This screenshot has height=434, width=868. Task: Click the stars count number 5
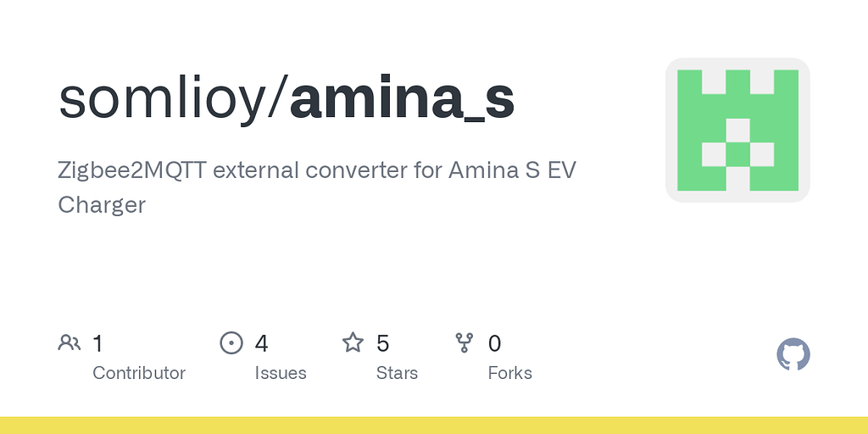pos(382,343)
